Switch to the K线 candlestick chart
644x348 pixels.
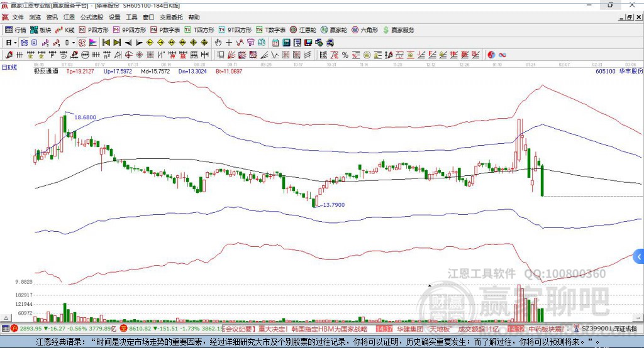click(x=65, y=30)
